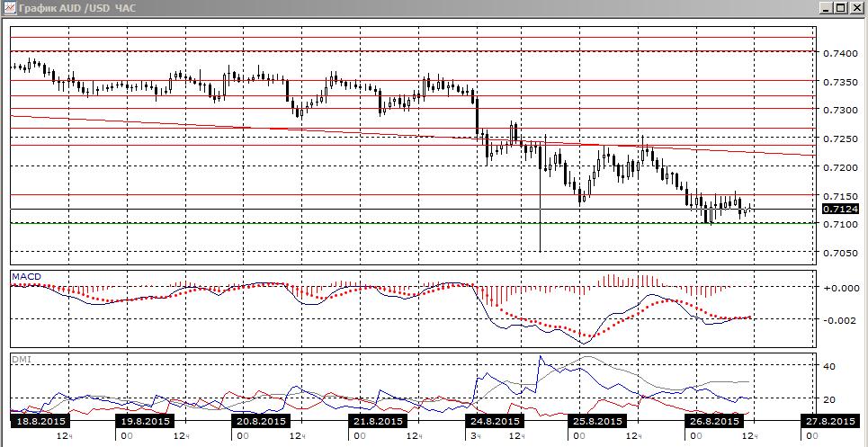Click the 19.8.2015 date marker
868x447 pixels.
(x=146, y=422)
